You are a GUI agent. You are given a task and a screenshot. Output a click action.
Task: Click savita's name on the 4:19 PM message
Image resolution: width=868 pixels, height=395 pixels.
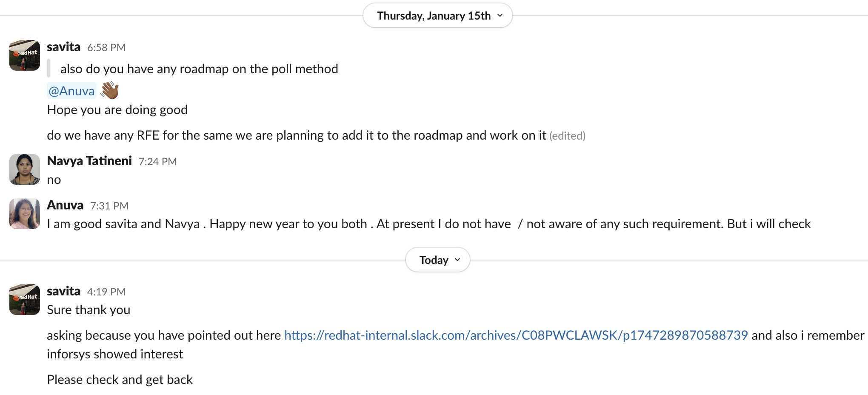tap(63, 291)
